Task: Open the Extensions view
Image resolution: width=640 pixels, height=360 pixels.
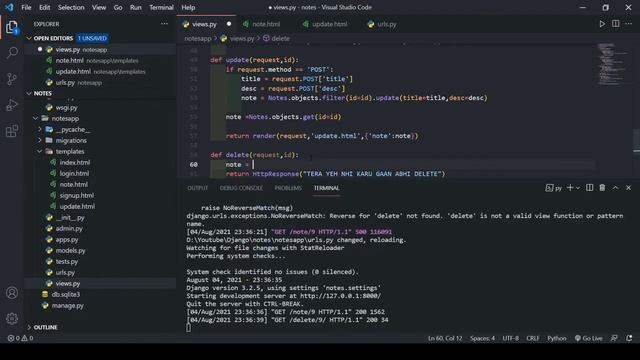Action: point(12,131)
